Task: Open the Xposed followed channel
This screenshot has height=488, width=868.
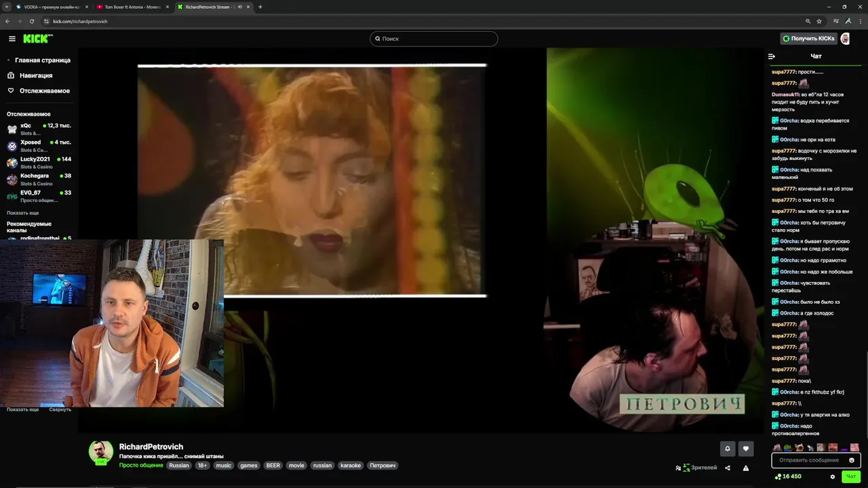Action: coord(39,145)
